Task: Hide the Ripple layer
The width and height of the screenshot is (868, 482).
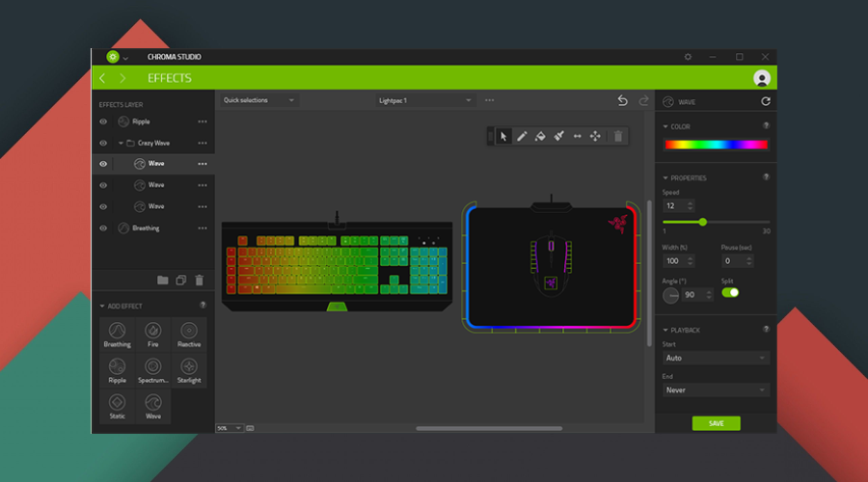Action: [x=103, y=121]
